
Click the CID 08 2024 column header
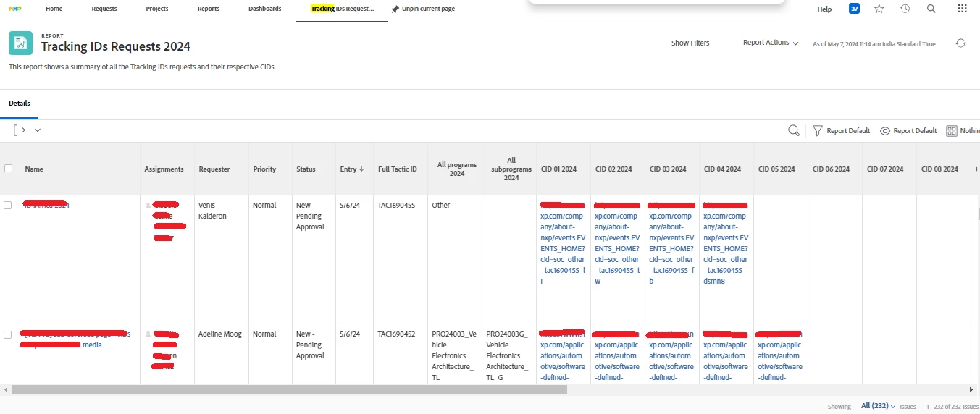[939, 169]
